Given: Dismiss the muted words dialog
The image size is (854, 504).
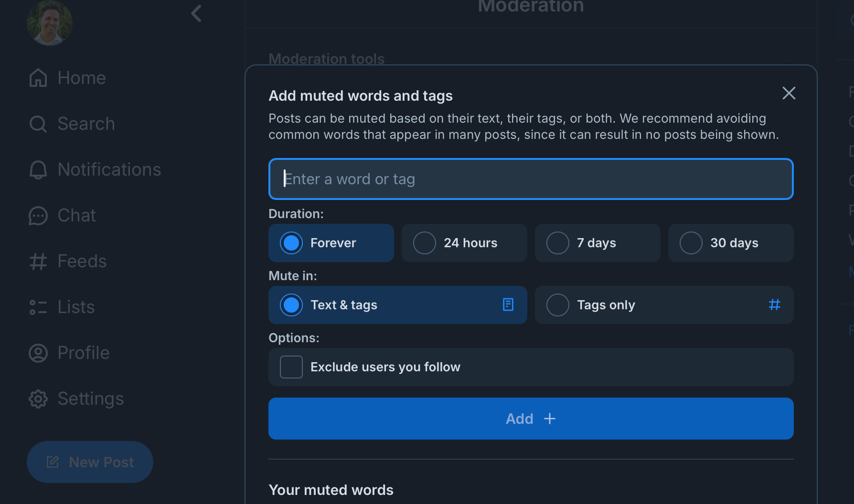Looking at the screenshot, I should coord(789,93).
